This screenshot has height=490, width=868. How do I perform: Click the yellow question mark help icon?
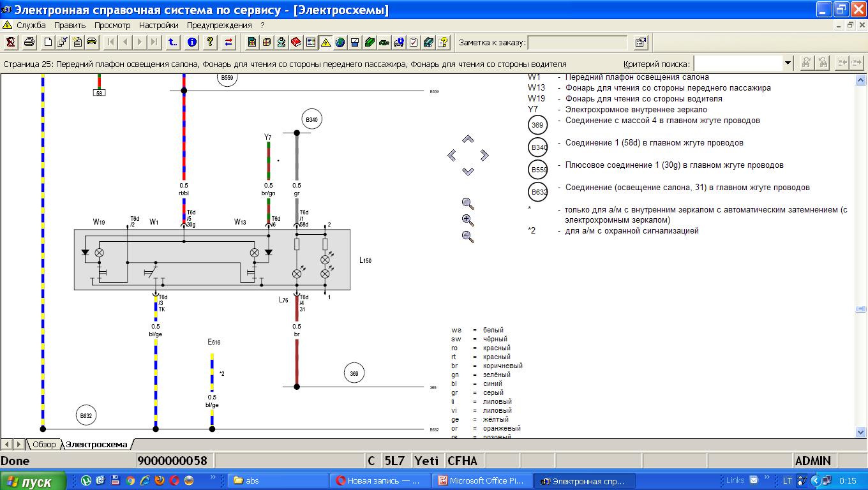210,43
